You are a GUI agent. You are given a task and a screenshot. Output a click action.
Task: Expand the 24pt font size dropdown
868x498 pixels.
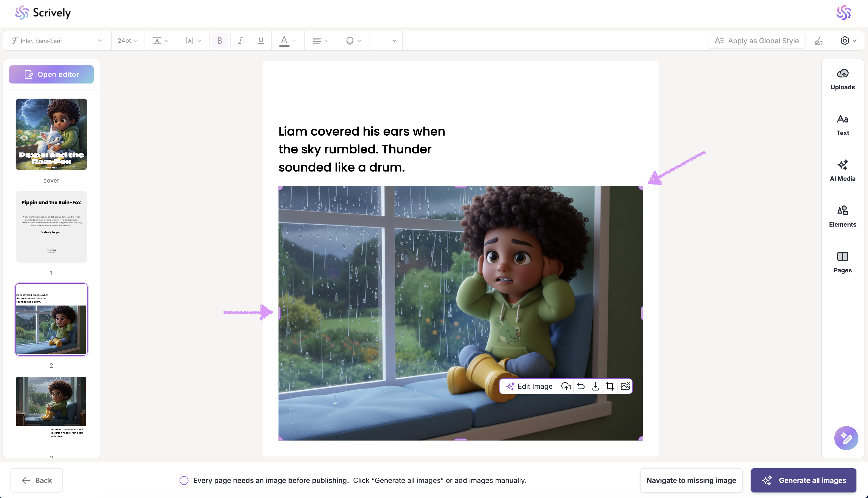click(127, 41)
